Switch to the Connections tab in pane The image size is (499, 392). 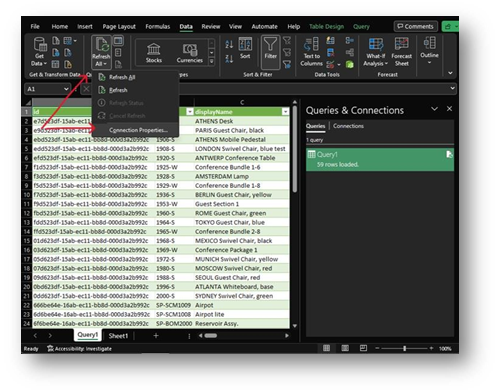click(348, 126)
